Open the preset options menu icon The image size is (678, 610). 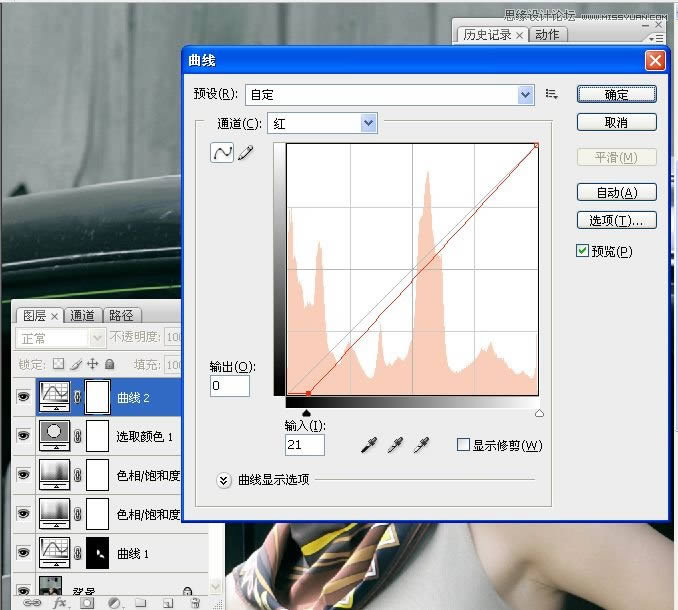(x=551, y=94)
